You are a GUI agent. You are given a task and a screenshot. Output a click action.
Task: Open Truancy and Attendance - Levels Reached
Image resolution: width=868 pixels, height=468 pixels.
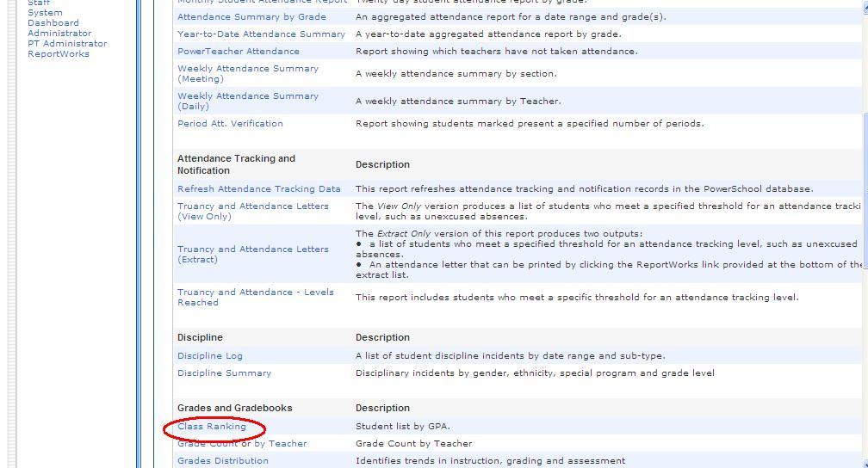click(x=256, y=298)
